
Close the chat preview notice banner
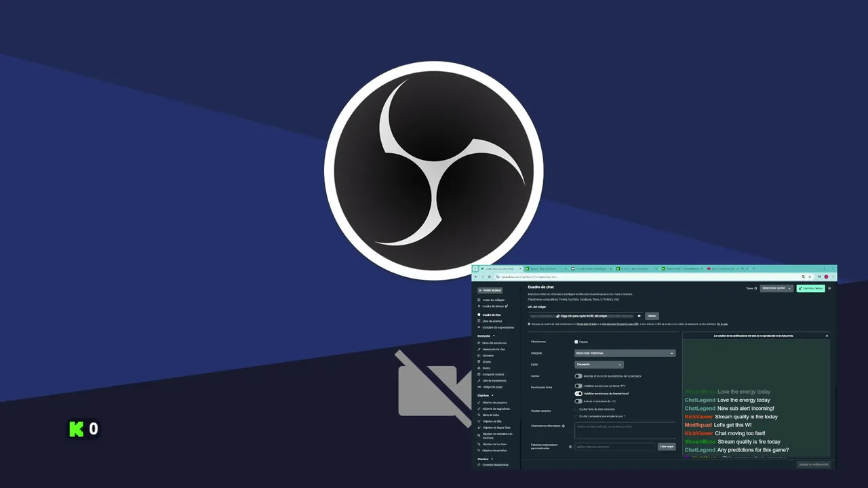(827, 335)
